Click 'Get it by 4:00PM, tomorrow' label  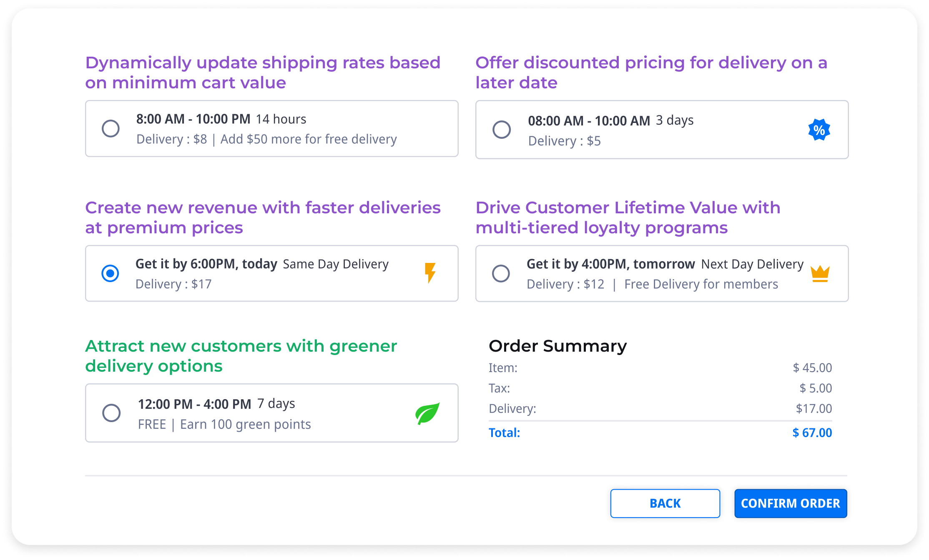(610, 264)
